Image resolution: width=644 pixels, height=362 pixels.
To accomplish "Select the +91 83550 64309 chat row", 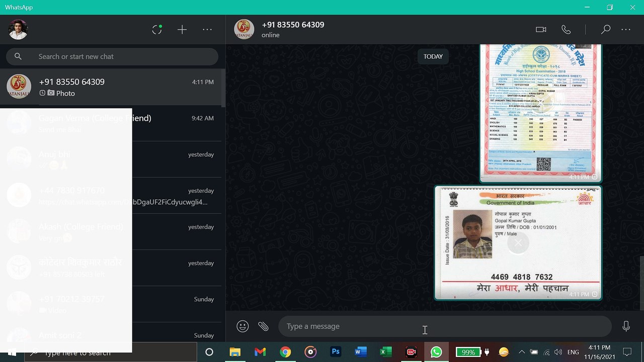I will click(x=111, y=87).
